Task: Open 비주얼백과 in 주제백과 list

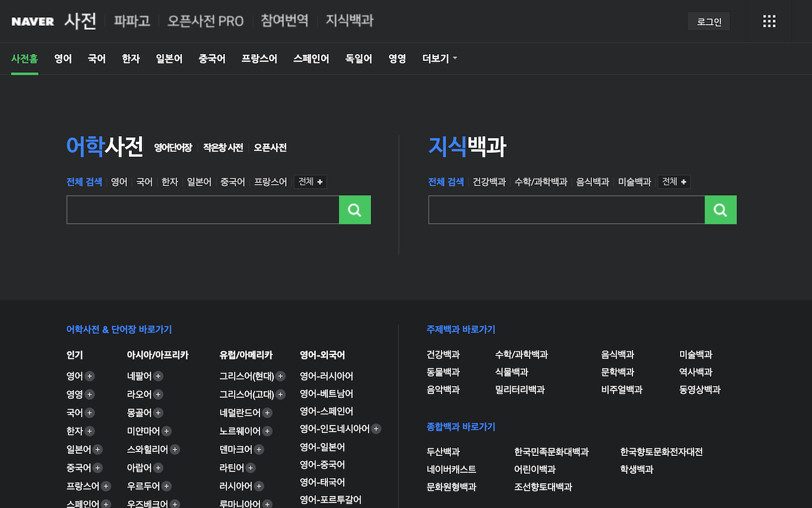Action: (x=622, y=390)
